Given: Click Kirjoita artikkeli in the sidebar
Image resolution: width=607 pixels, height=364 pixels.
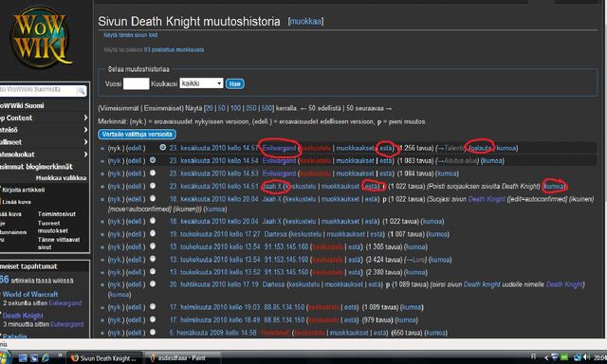Looking at the screenshot, I should pos(24,190).
